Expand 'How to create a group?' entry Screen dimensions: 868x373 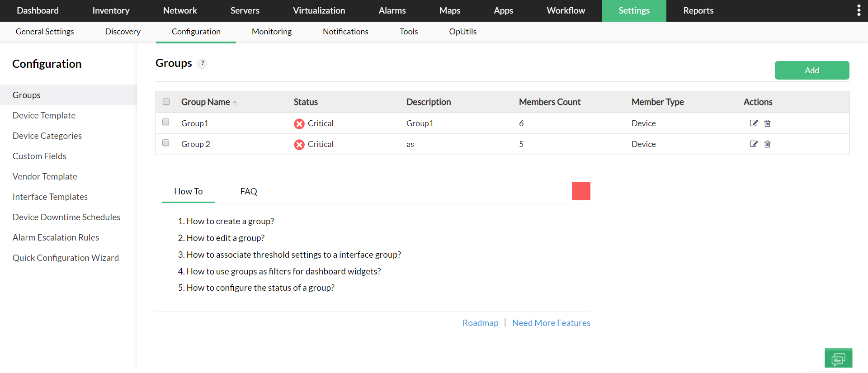click(230, 221)
